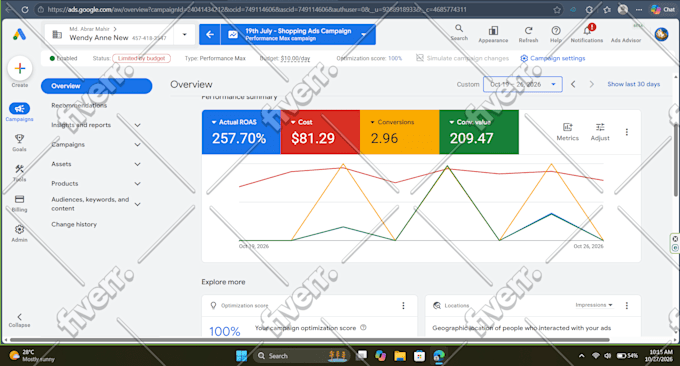680x366 pixels.
Task: Open the custom date range dropdown
Action: (523, 84)
